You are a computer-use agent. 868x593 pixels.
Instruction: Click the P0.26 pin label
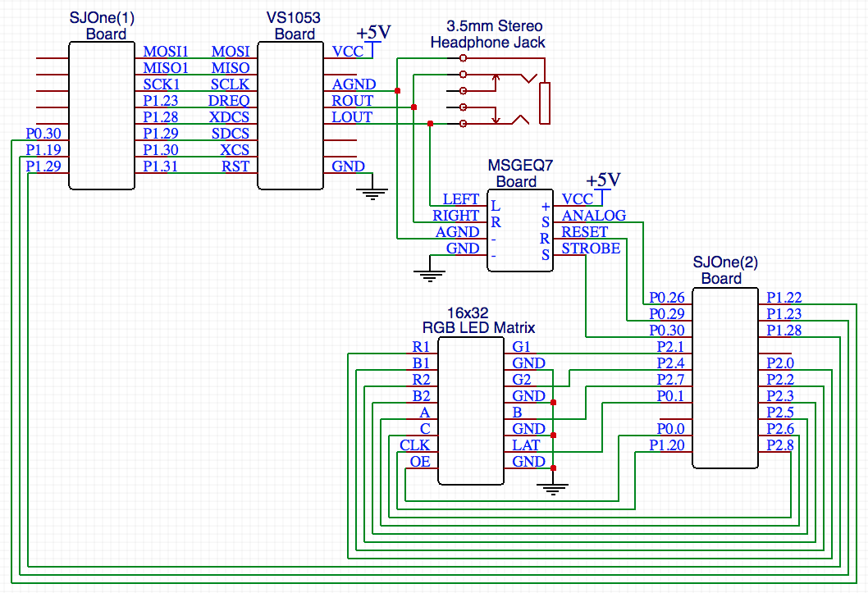click(667, 298)
